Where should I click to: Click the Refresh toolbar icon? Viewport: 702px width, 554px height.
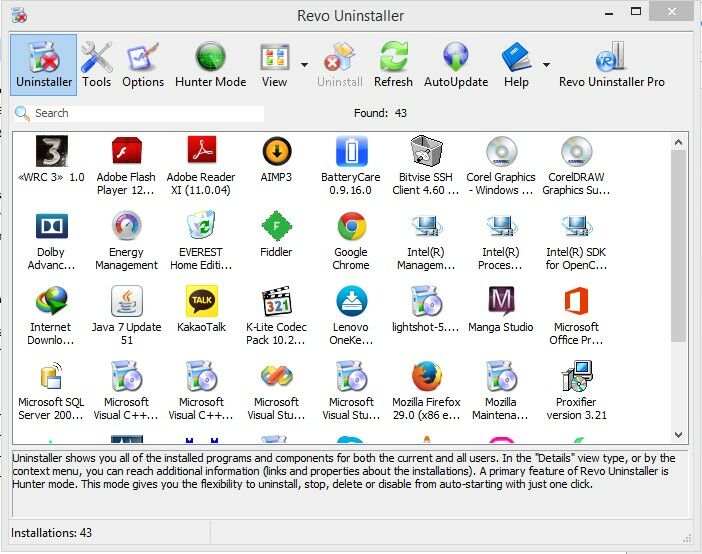[x=393, y=64]
